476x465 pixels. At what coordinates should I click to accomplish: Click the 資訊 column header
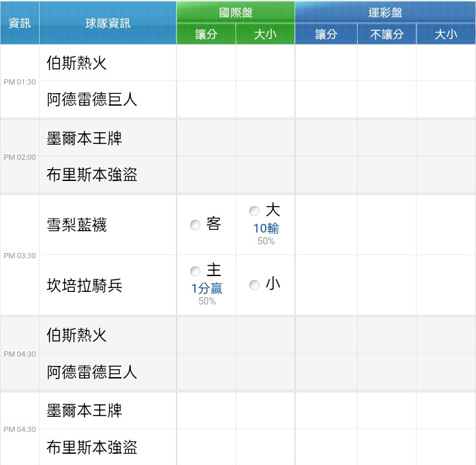click(x=20, y=23)
